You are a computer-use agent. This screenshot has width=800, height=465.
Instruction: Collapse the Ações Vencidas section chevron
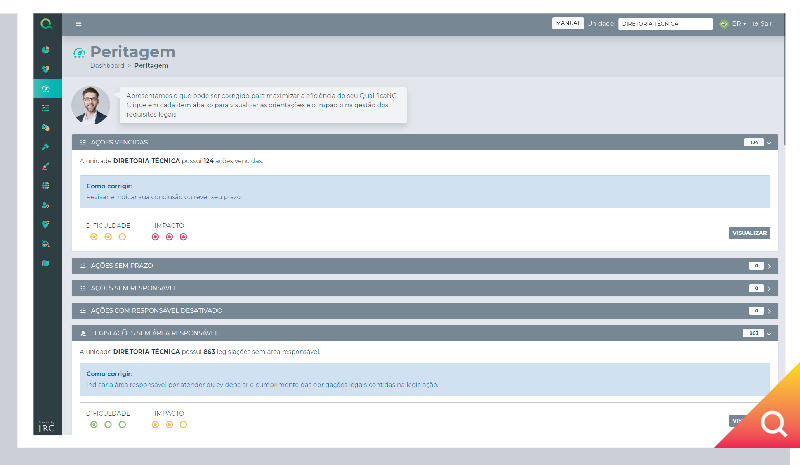pos(769,143)
